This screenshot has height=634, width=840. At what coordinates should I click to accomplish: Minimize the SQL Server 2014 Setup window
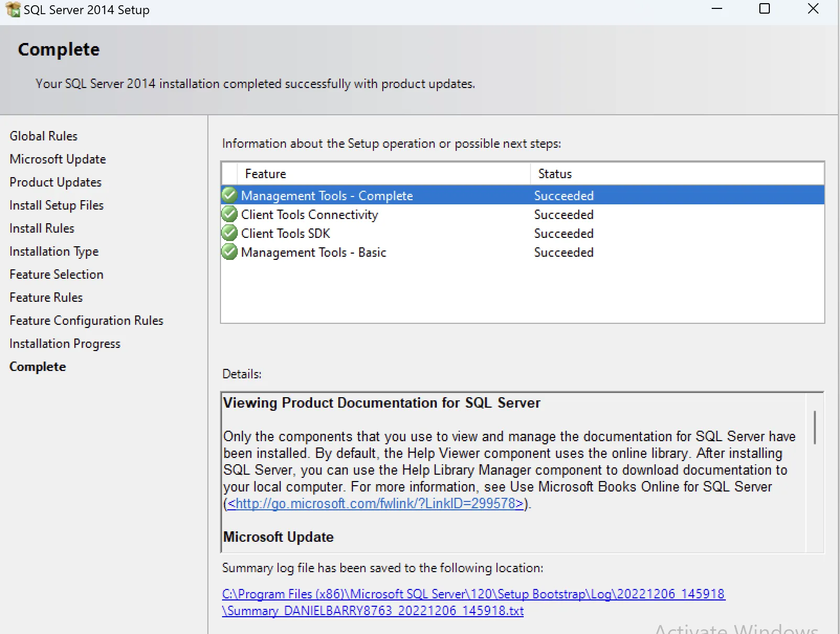tap(717, 9)
